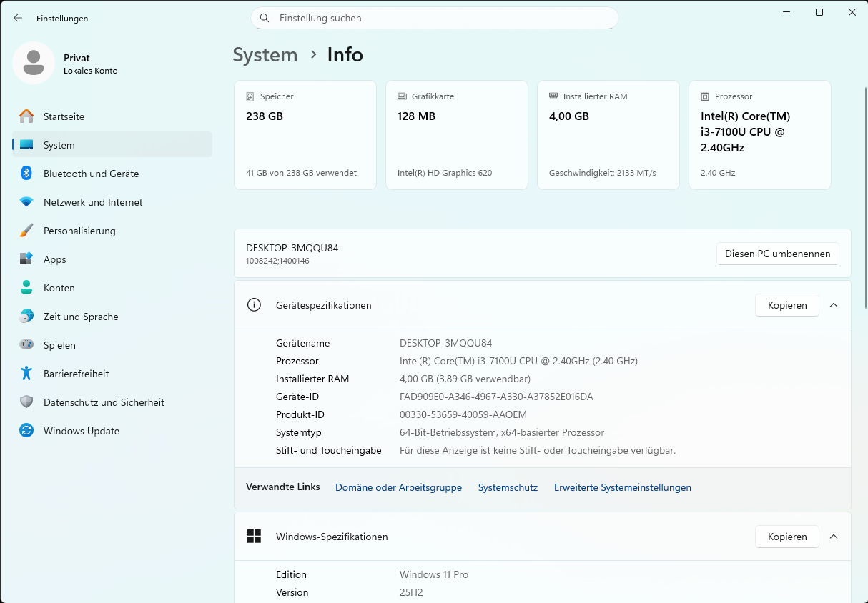The image size is (868, 603).
Task: Click the Startseite house icon
Action: (26, 116)
